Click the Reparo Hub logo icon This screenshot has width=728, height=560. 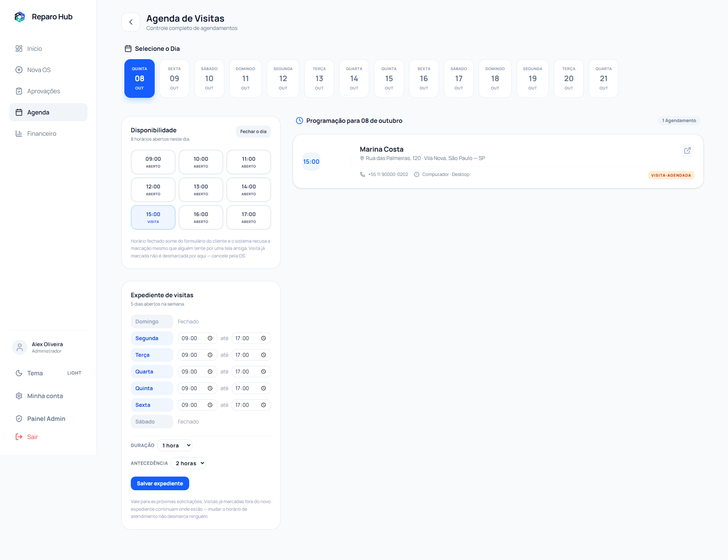click(20, 17)
